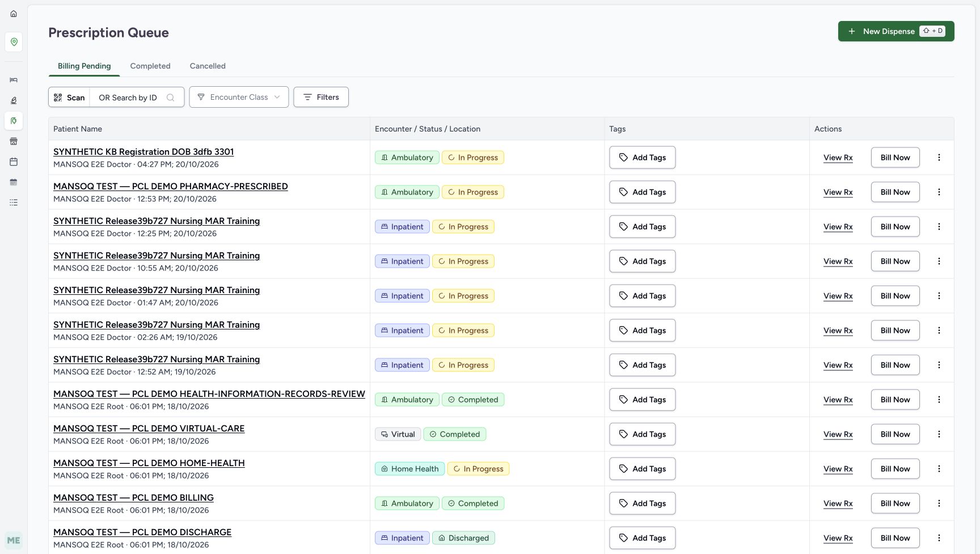Click the Scan QR code button
This screenshot has height=554, width=980.
pyautogui.click(x=69, y=98)
